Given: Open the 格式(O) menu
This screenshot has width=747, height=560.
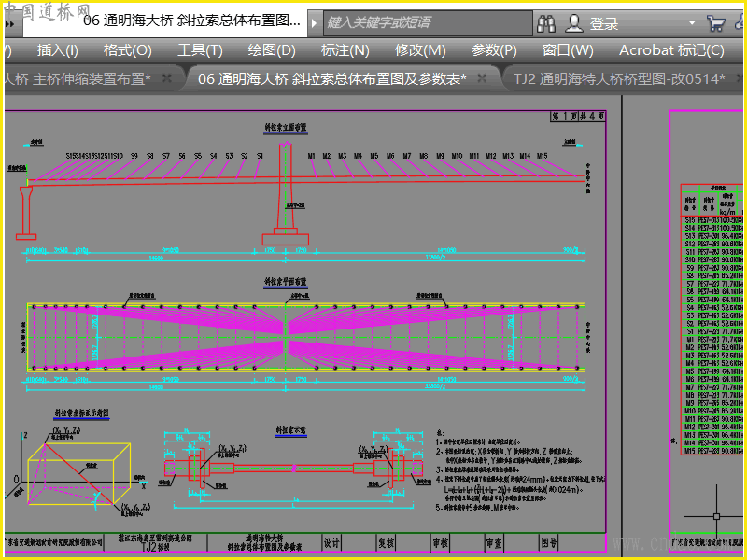Looking at the screenshot, I should coord(128,50).
